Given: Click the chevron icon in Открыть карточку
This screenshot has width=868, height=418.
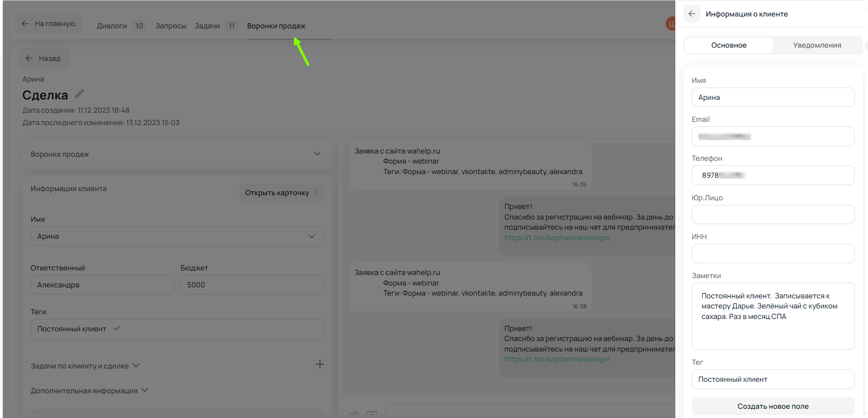Looking at the screenshot, I should (x=316, y=193).
